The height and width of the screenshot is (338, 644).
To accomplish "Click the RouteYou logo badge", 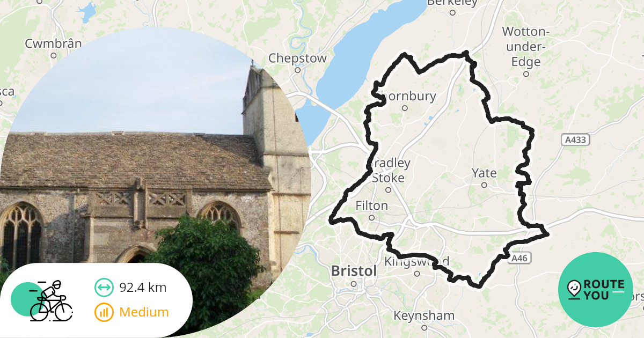I will click(596, 290).
